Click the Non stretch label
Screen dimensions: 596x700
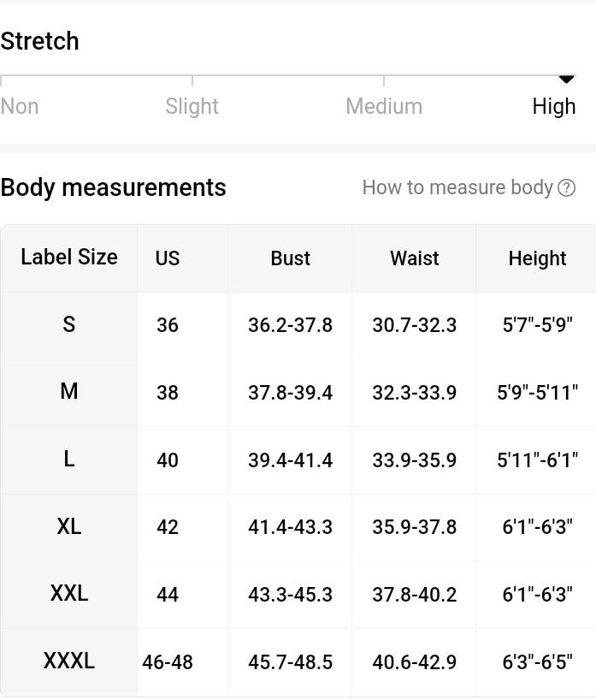(x=20, y=106)
